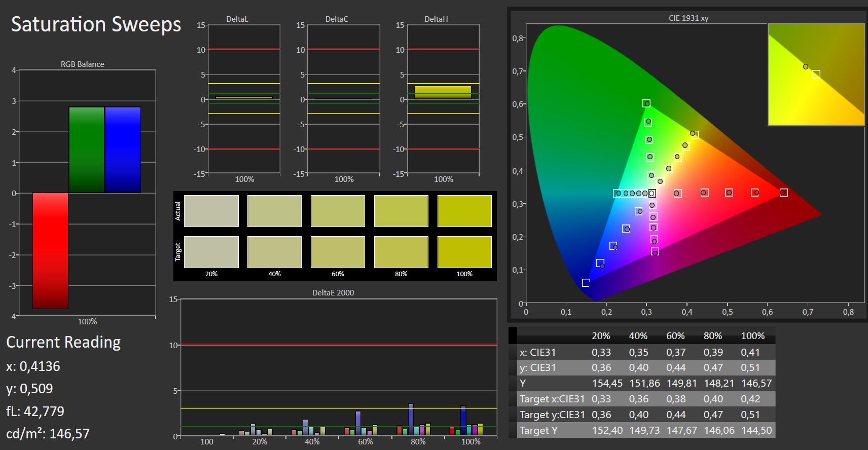Click the 100 label on DeltaE x-axis
The height and width of the screenshot is (450, 868).
pos(207,441)
